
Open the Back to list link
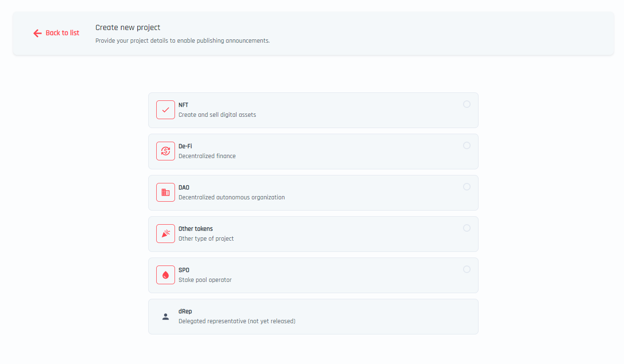pyautogui.click(x=56, y=33)
